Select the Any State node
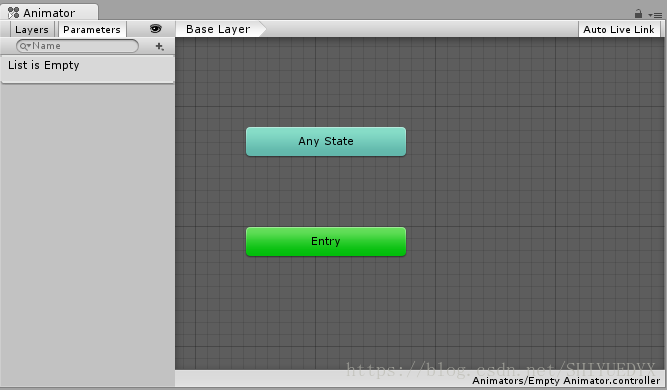 326,141
